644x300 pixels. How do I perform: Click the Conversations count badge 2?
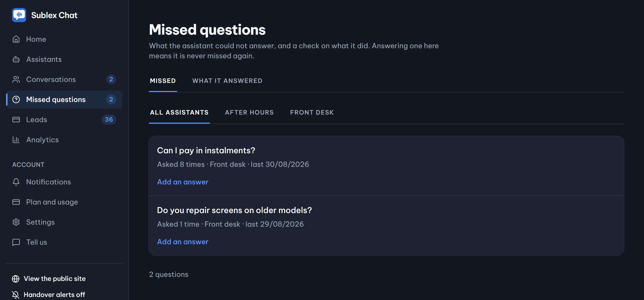tap(111, 79)
